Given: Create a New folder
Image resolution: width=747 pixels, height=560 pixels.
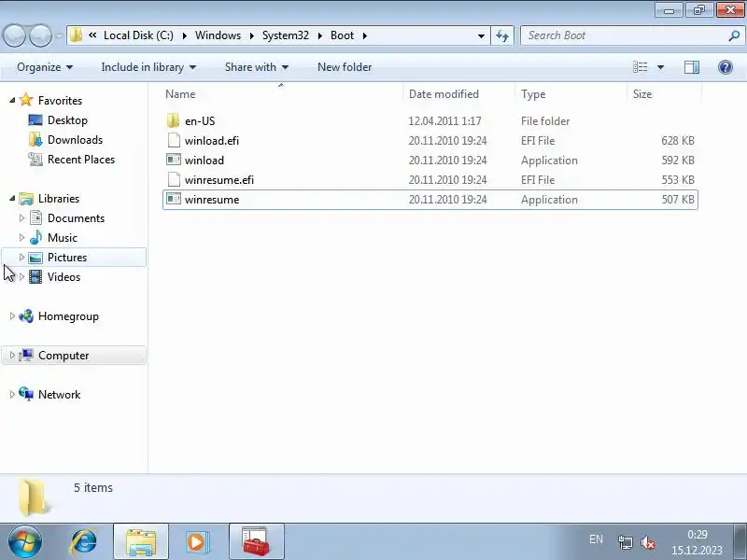Looking at the screenshot, I should (345, 67).
